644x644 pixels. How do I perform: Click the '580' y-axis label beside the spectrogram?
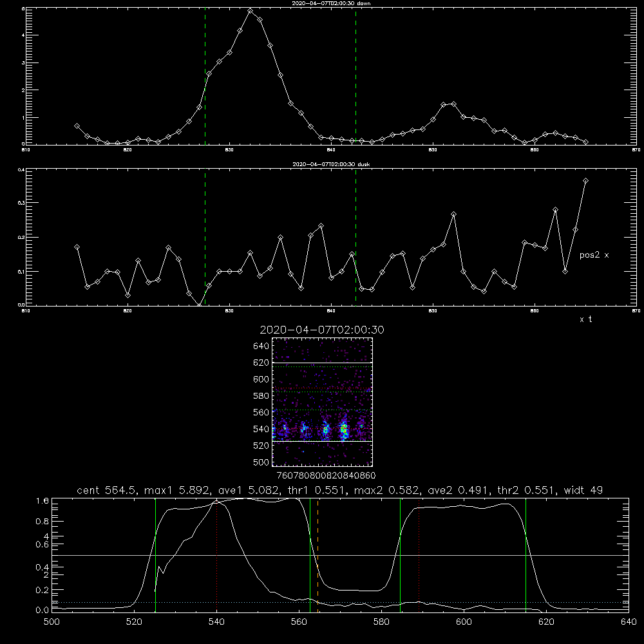261,395
